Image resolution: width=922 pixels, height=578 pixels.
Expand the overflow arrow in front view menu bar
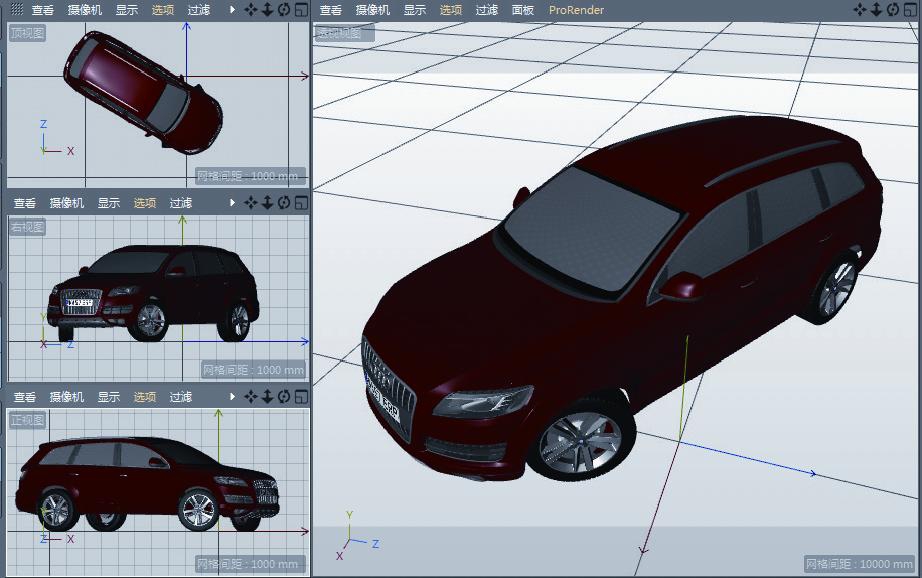[x=233, y=397]
